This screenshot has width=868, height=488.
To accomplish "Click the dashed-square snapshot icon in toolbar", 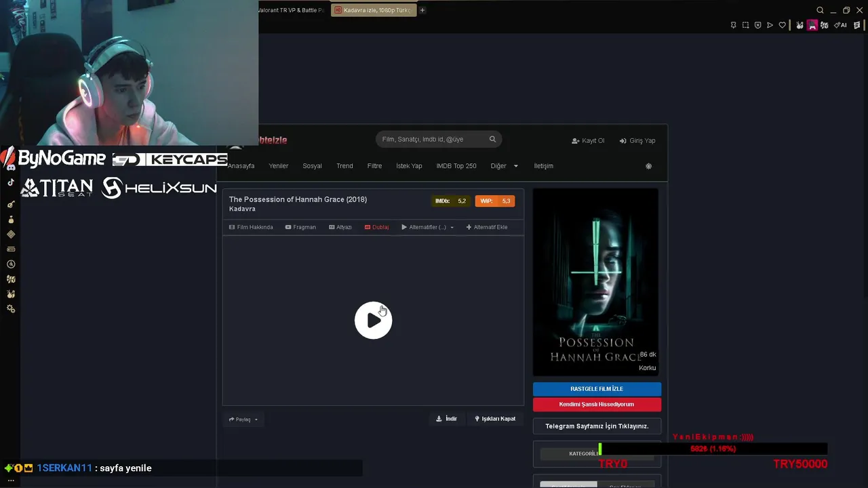I will point(745,25).
